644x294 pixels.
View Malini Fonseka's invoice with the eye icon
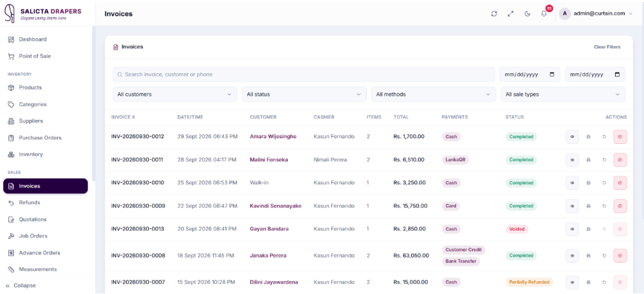point(572,160)
